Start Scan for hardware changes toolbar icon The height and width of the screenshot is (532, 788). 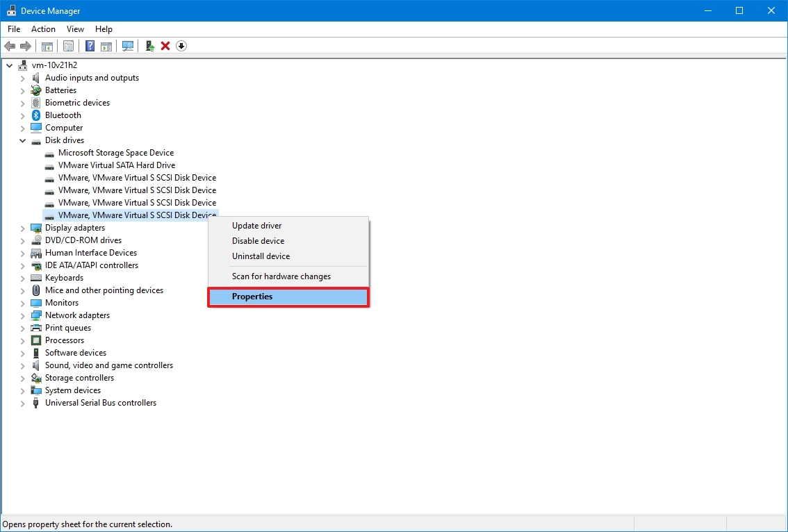(x=128, y=46)
